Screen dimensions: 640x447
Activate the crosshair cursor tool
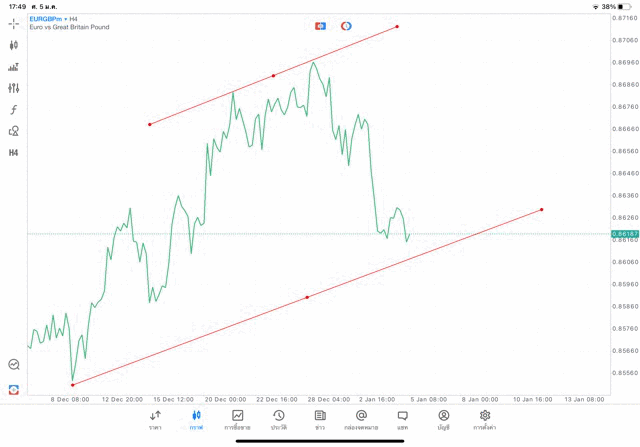pyautogui.click(x=14, y=23)
